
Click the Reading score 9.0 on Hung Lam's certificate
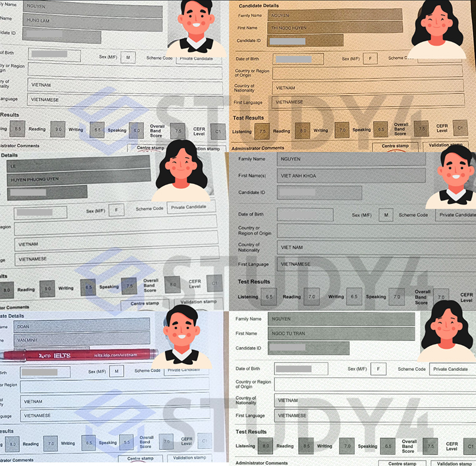pos(58,129)
